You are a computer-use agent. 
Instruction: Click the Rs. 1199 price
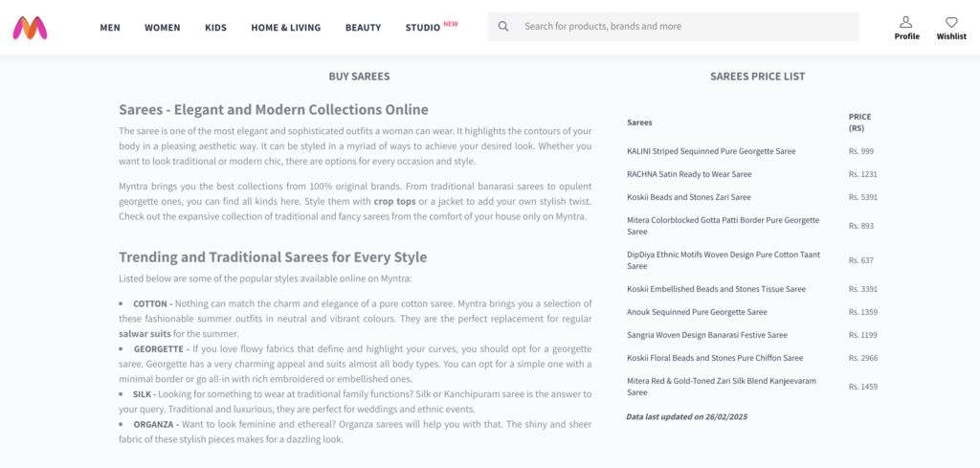(x=863, y=335)
